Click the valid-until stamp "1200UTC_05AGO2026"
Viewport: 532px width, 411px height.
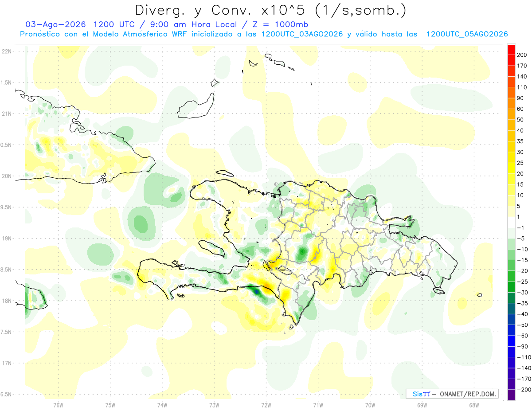point(467,34)
